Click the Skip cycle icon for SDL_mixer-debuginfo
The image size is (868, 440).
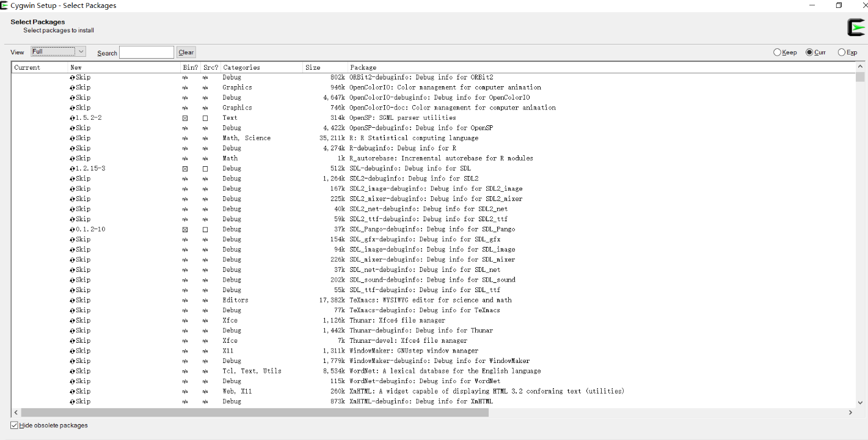pos(73,260)
